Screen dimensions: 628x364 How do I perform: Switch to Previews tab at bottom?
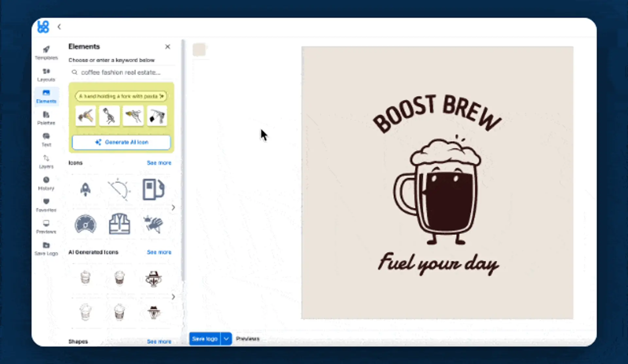coord(248,339)
